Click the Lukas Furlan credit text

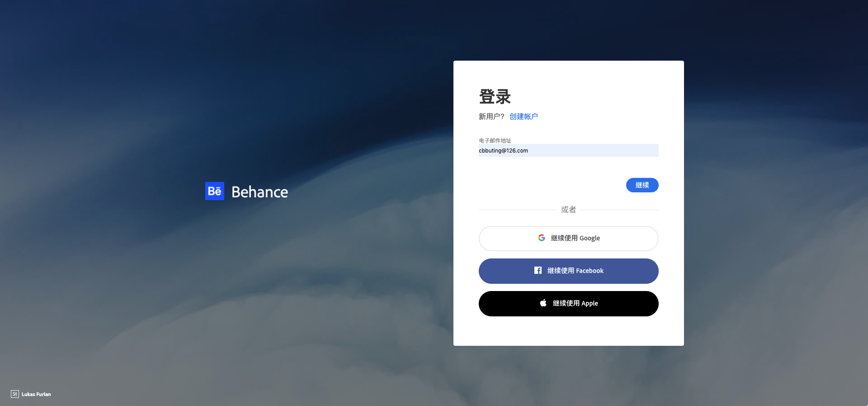click(x=36, y=394)
